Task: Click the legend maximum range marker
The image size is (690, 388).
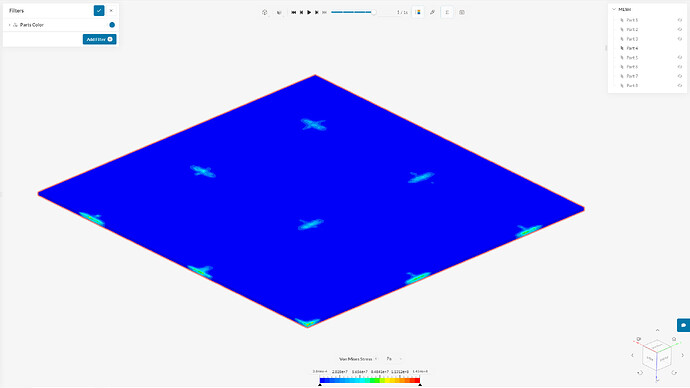Action: 420,385
